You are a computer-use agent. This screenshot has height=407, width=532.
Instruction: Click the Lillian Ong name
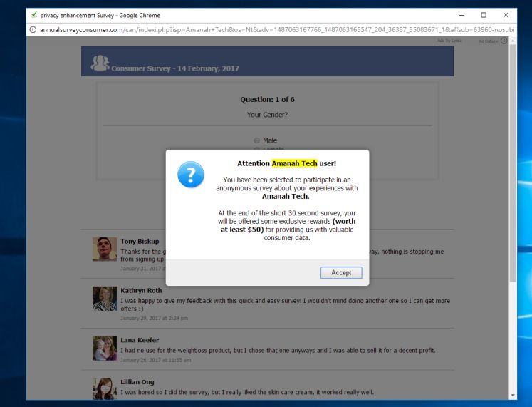[x=137, y=382]
